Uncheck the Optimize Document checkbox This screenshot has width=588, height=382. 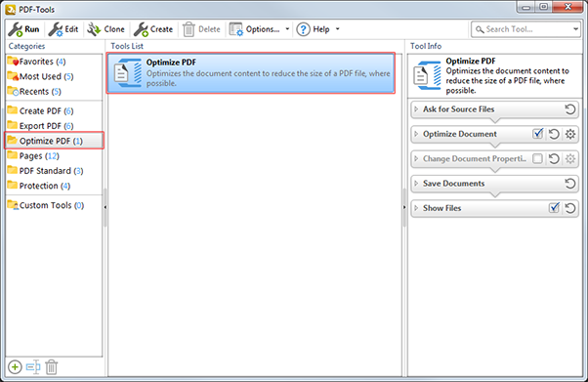point(538,134)
